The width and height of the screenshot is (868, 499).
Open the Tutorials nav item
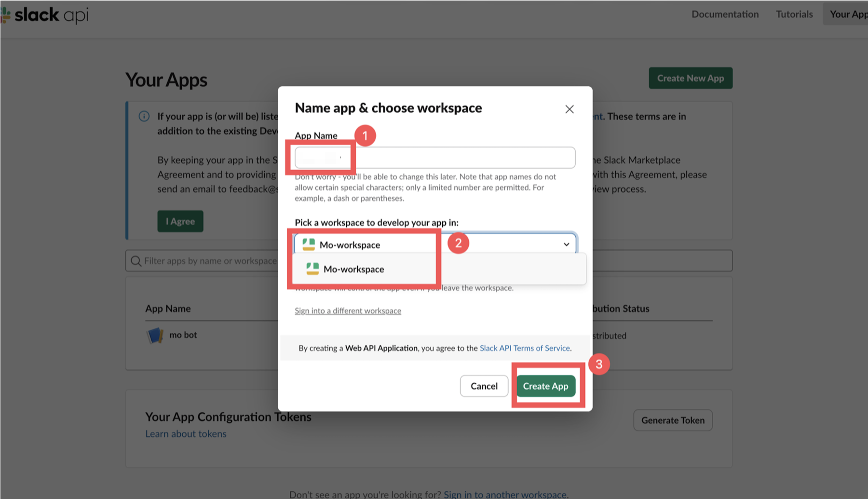tap(794, 14)
